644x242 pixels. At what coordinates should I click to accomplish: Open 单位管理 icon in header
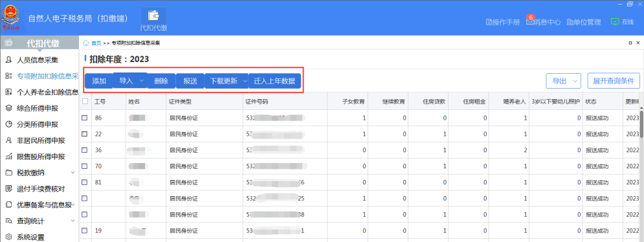point(570,22)
